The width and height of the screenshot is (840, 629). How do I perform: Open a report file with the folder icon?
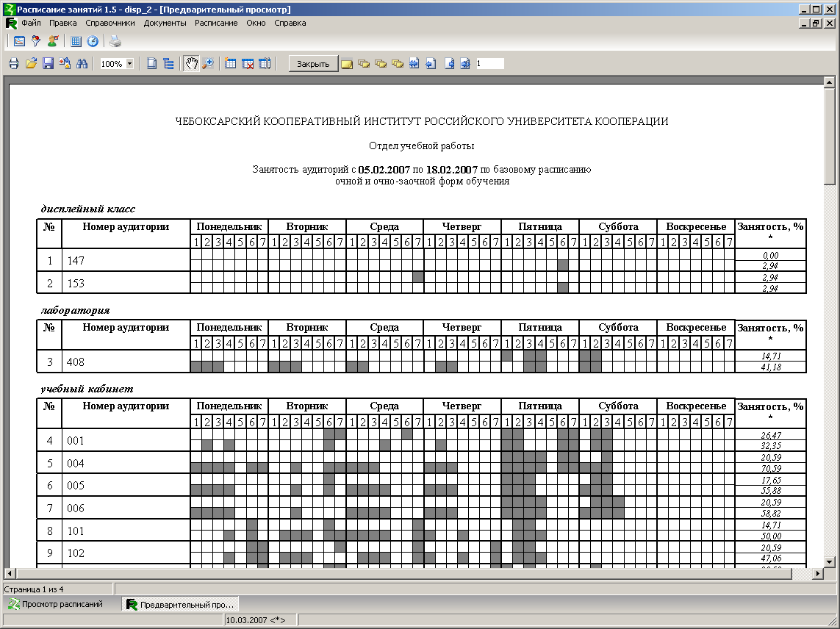[x=31, y=64]
